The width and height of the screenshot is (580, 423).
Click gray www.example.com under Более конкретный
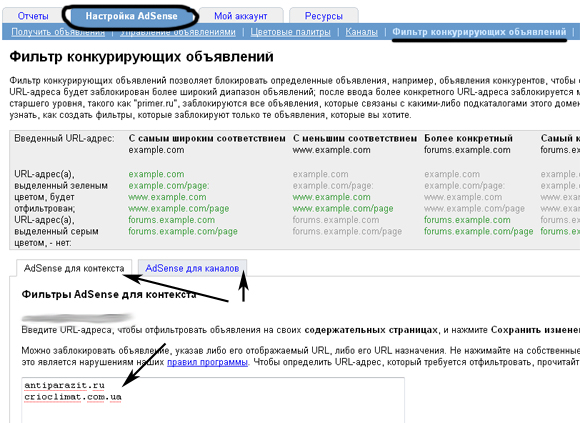[463, 197]
